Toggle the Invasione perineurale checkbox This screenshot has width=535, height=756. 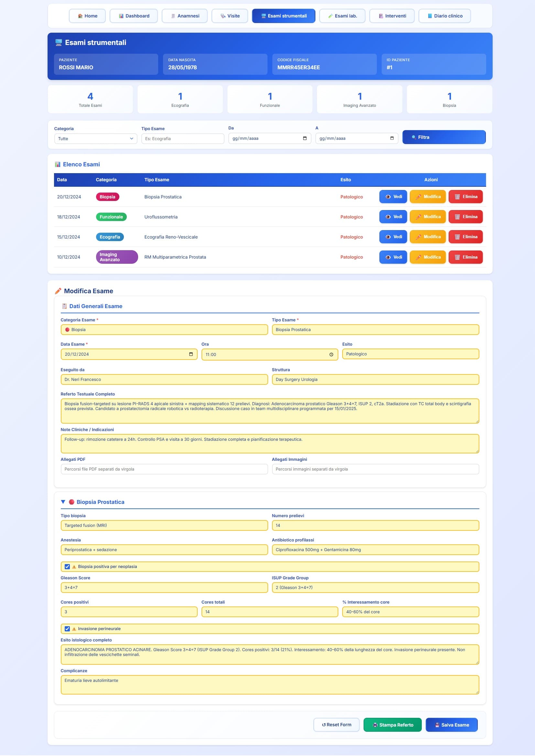click(67, 629)
